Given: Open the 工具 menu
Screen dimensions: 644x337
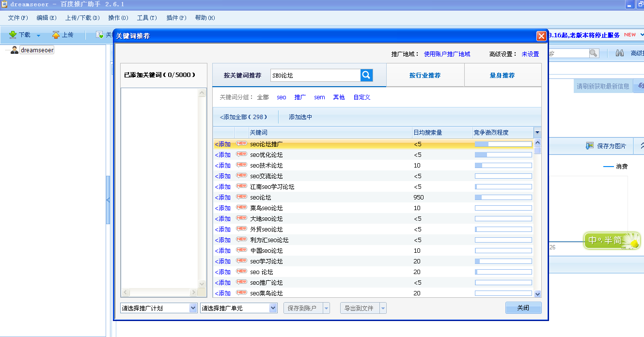Looking at the screenshot, I should click(x=147, y=18).
